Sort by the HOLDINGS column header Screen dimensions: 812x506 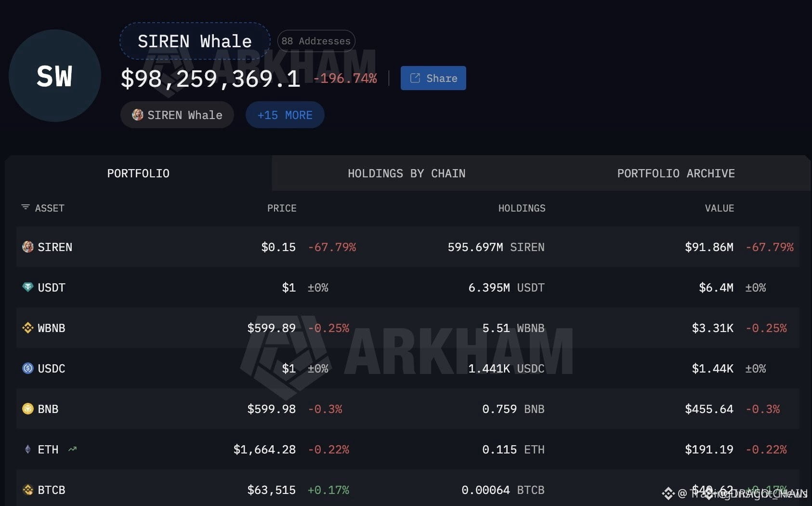tap(522, 208)
